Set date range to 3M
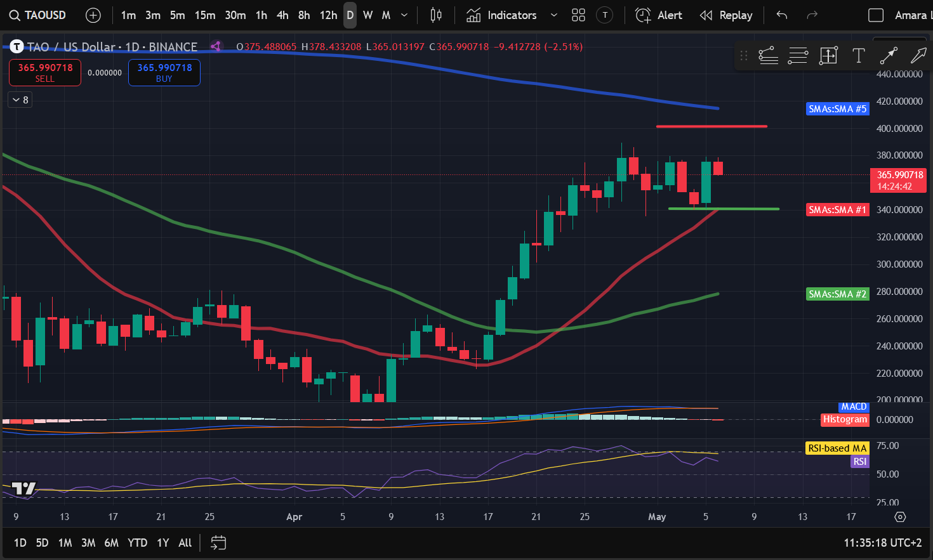 (x=88, y=543)
